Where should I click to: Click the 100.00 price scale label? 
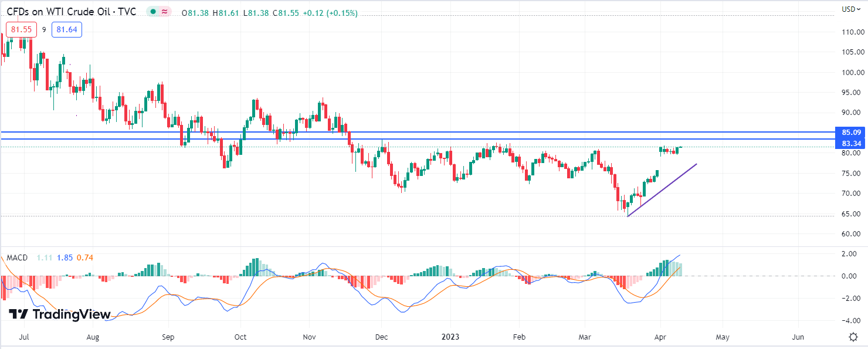(x=850, y=73)
